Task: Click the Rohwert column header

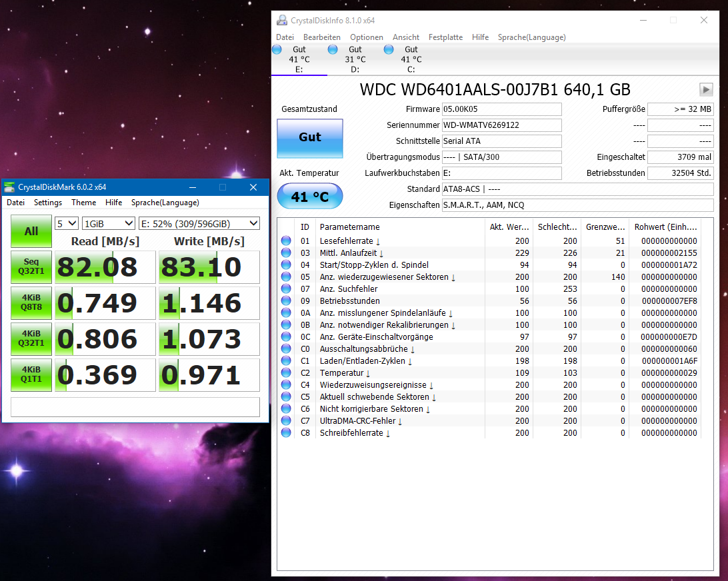Action: coord(665,227)
